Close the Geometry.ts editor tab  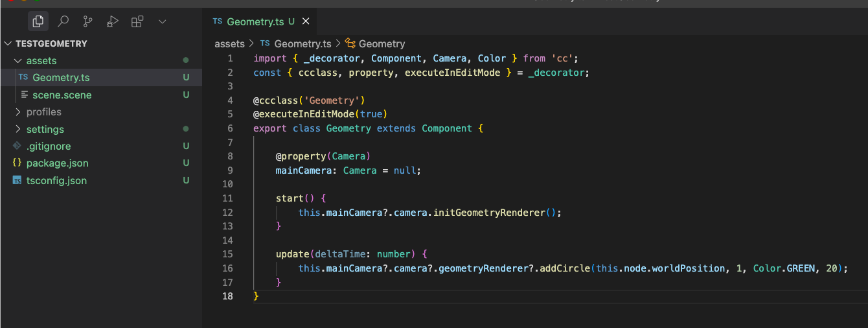tap(306, 21)
